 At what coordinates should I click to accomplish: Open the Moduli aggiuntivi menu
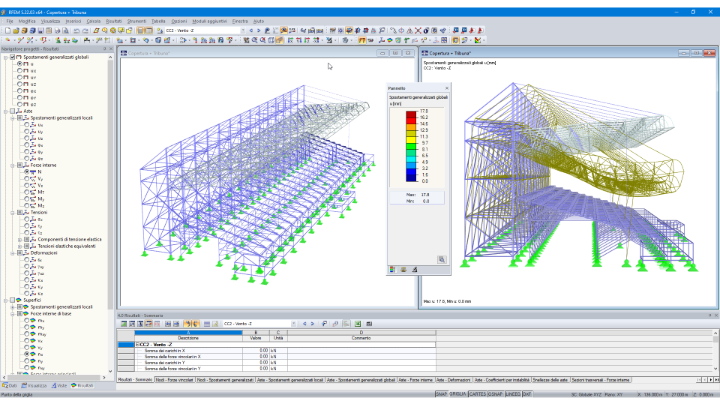pos(209,21)
